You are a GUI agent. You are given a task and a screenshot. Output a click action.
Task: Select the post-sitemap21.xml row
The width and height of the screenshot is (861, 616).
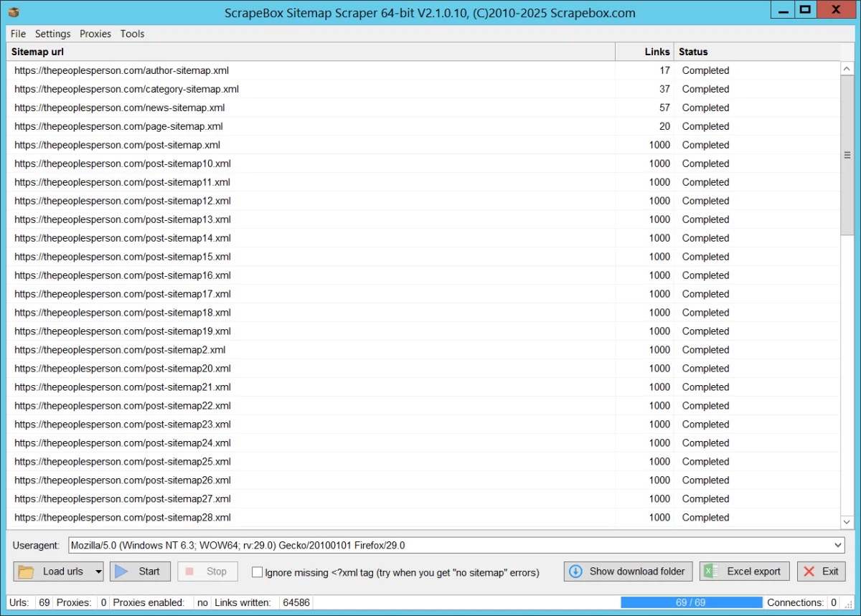tap(423, 387)
